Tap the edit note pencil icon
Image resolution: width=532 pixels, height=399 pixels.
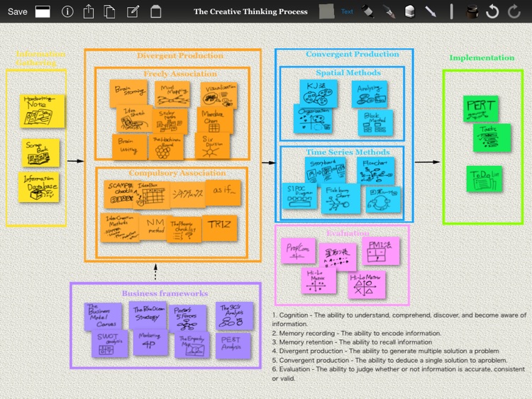tap(133, 11)
